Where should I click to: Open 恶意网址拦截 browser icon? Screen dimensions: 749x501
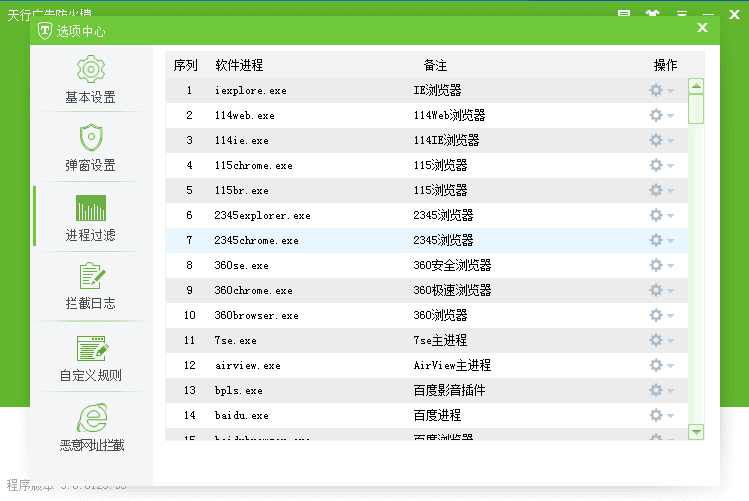pyautogui.click(x=91, y=418)
